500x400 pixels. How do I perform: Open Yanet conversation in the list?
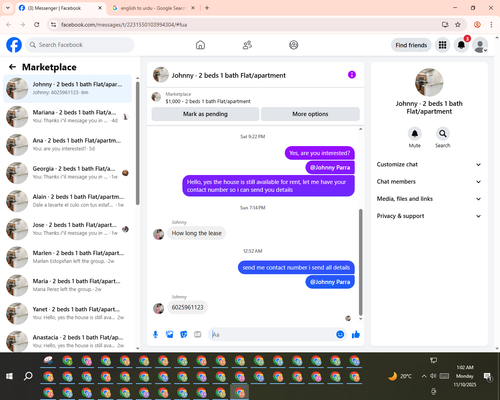[x=68, y=313]
